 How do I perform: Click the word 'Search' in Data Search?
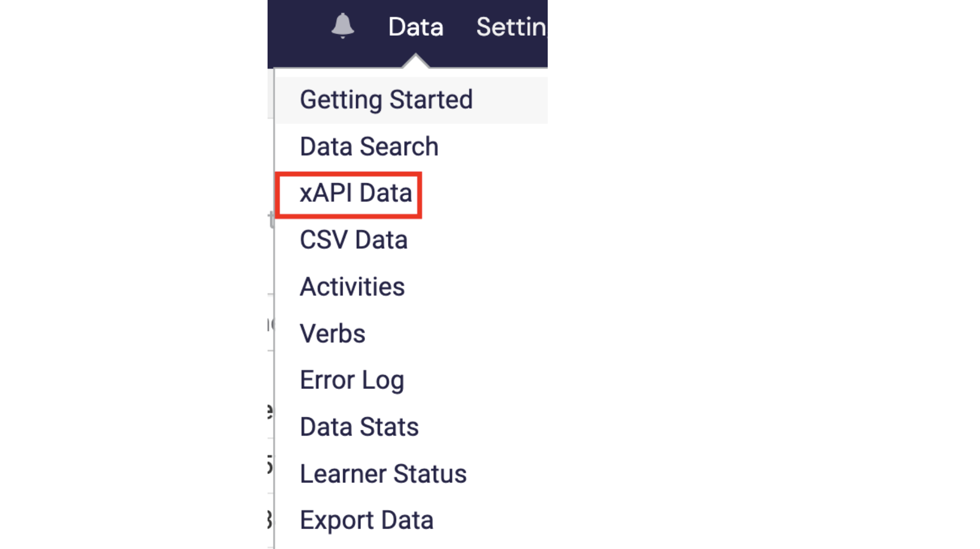click(399, 146)
